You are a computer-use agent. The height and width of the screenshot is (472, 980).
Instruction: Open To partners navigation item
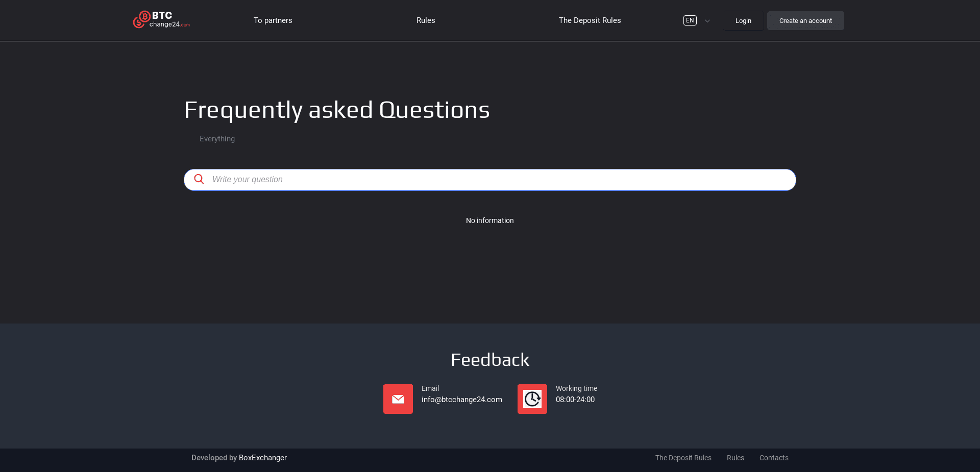point(273,20)
